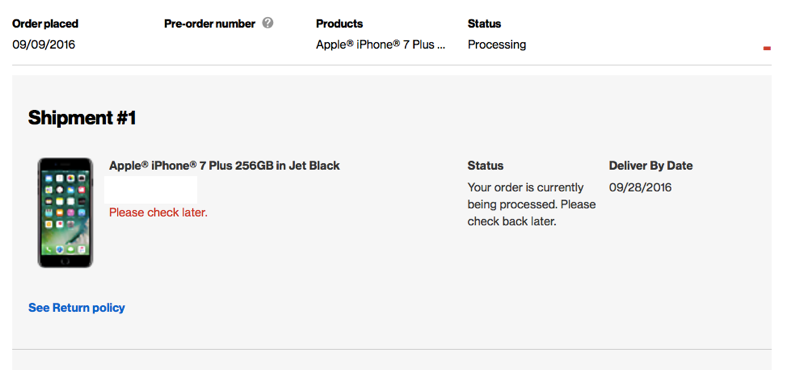Select the Products column header

(339, 23)
